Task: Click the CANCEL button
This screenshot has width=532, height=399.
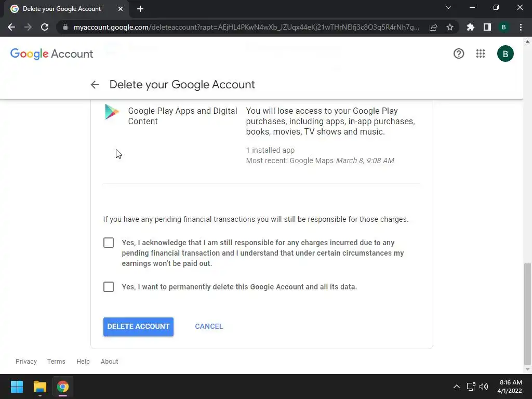Action: (209, 326)
